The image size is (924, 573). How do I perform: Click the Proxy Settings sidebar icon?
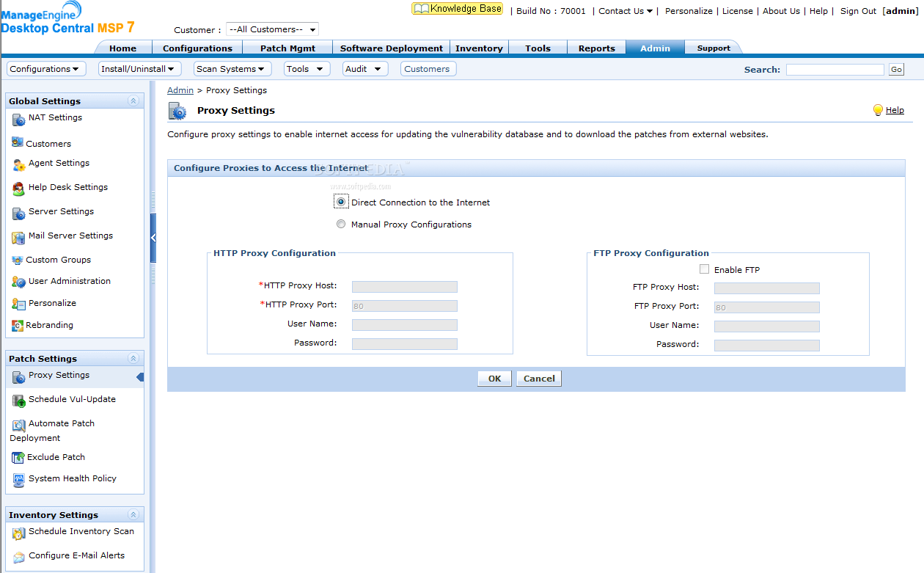19,377
